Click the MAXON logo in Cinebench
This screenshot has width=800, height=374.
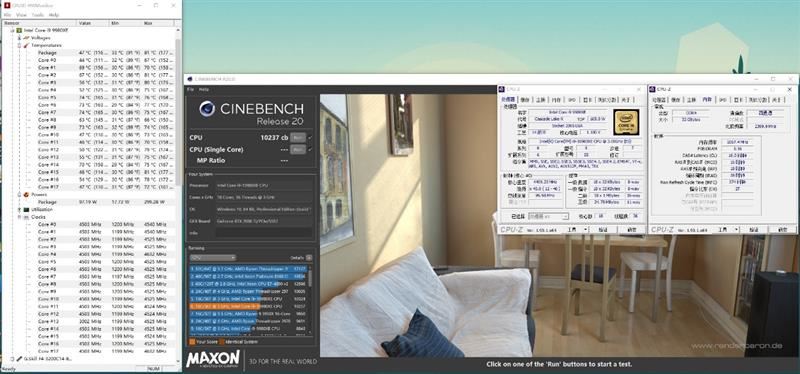pyautogui.click(x=213, y=359)
